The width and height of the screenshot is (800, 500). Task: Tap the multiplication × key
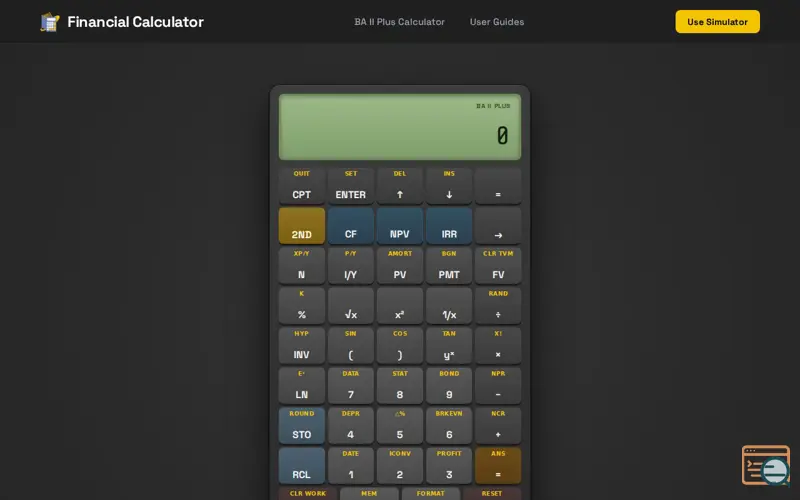(498, 346)
